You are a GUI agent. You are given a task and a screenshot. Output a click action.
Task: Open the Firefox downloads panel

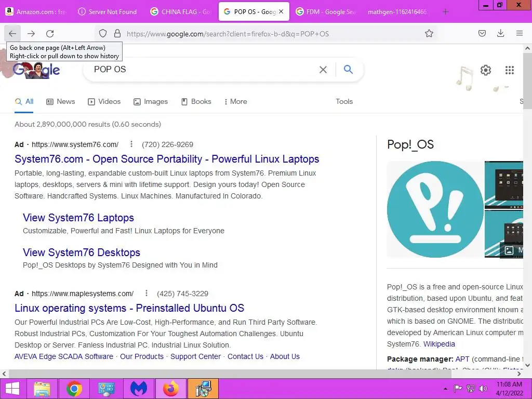500,33
